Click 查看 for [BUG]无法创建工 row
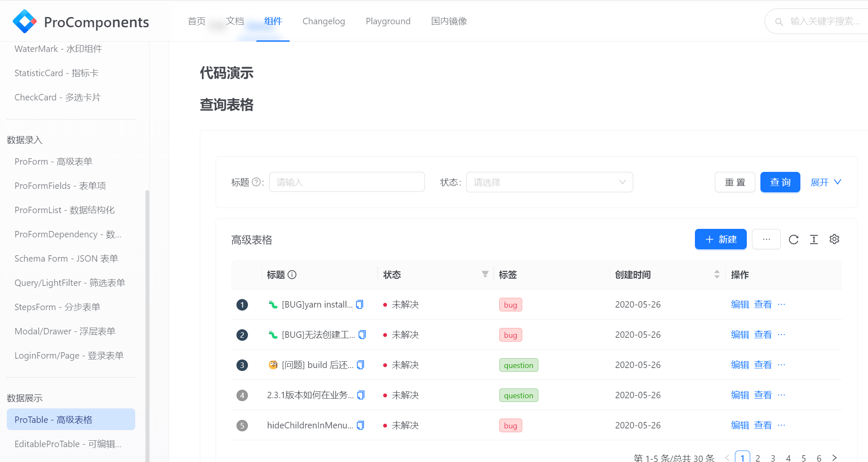This screenshot has height=462, width=868. pyautogui.click(x=763, y=335)
